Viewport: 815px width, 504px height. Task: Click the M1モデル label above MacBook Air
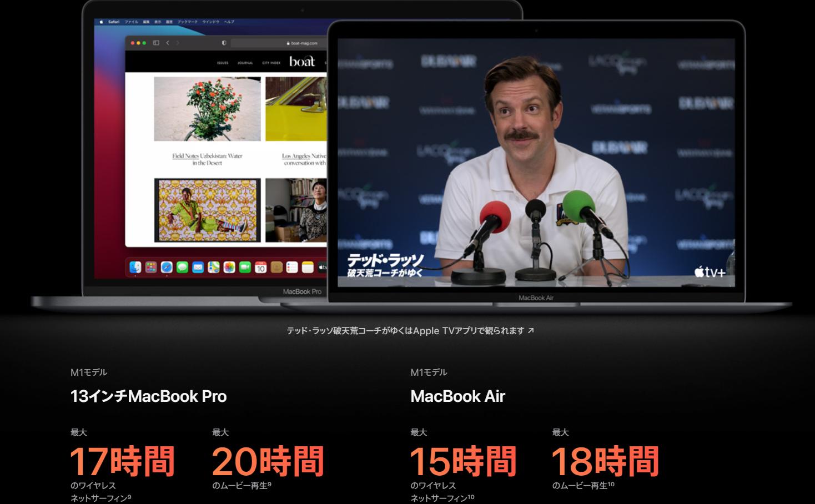429,372
